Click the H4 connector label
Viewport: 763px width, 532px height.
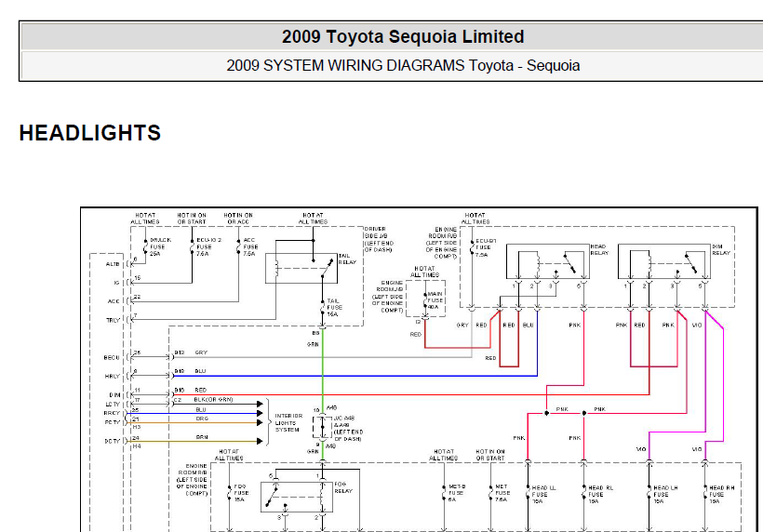point(137,446)
